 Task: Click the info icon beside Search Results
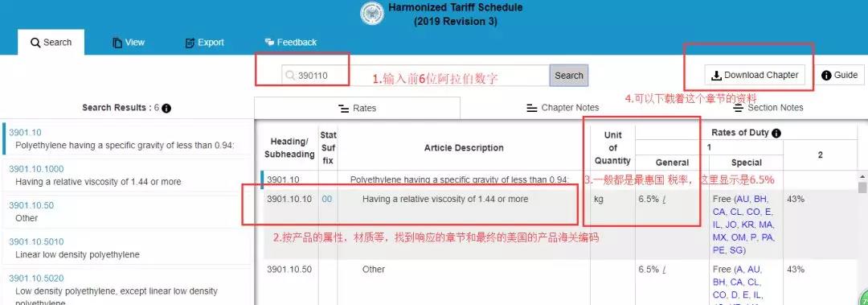point(166,108)
